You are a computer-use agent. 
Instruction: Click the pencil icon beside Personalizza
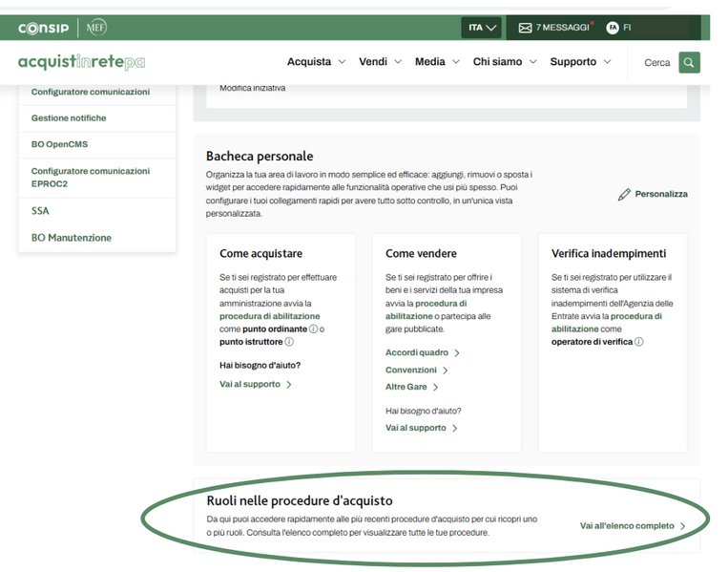click(624, 194)
